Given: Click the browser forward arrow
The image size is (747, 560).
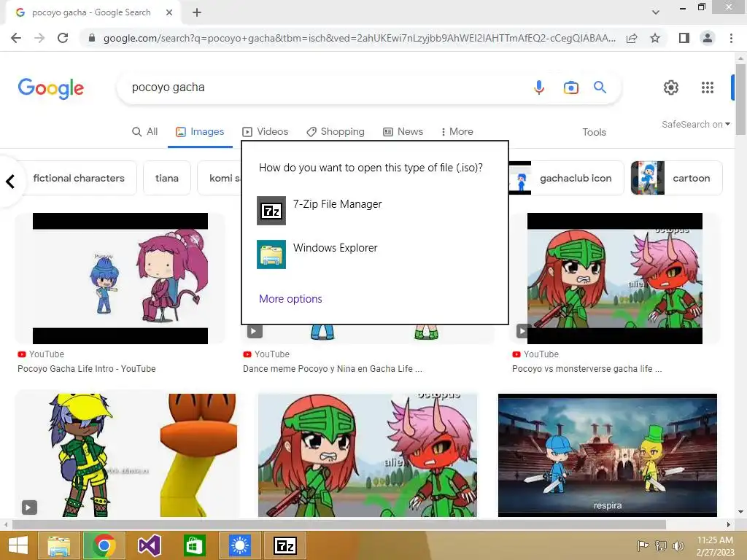Looking at the screenshot, I should click(39, 38).
